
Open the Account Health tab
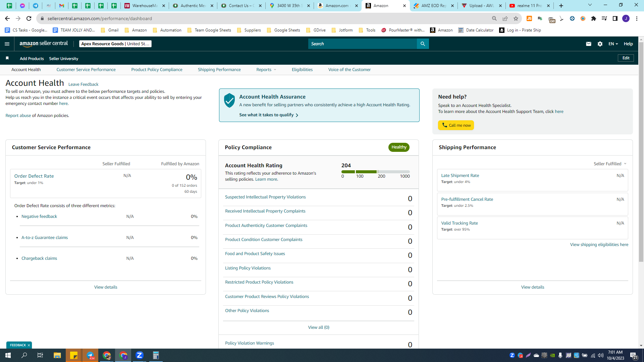point(26,70)
